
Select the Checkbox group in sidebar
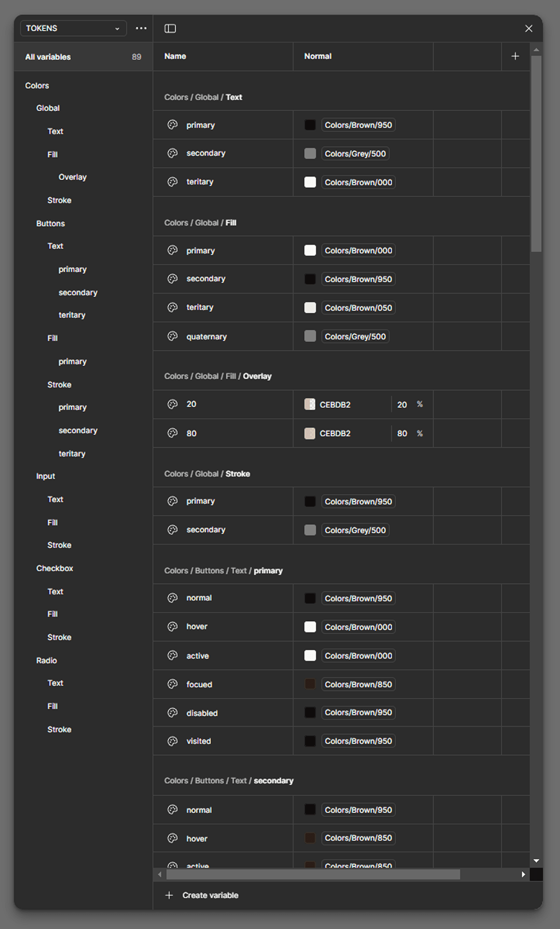(55, 568)
